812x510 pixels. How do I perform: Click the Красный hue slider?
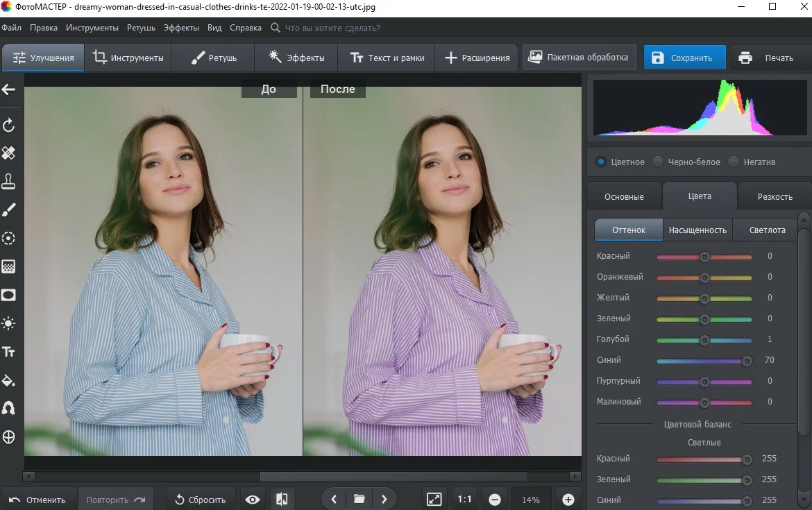point(704,257)
